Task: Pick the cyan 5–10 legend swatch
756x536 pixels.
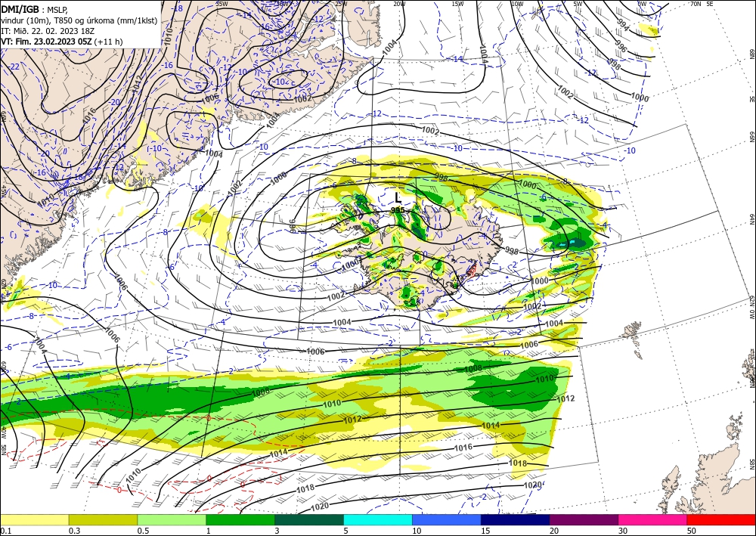Action: (x=378, y=519)
